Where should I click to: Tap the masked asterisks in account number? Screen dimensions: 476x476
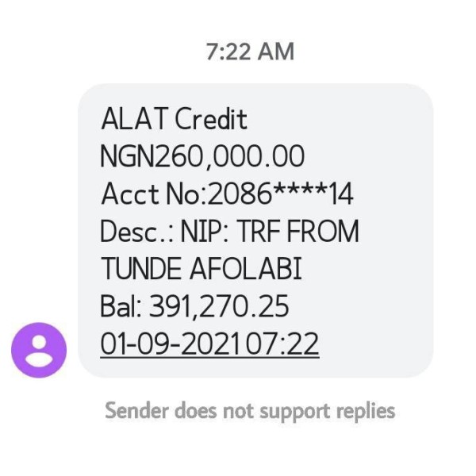coord(300,190)
